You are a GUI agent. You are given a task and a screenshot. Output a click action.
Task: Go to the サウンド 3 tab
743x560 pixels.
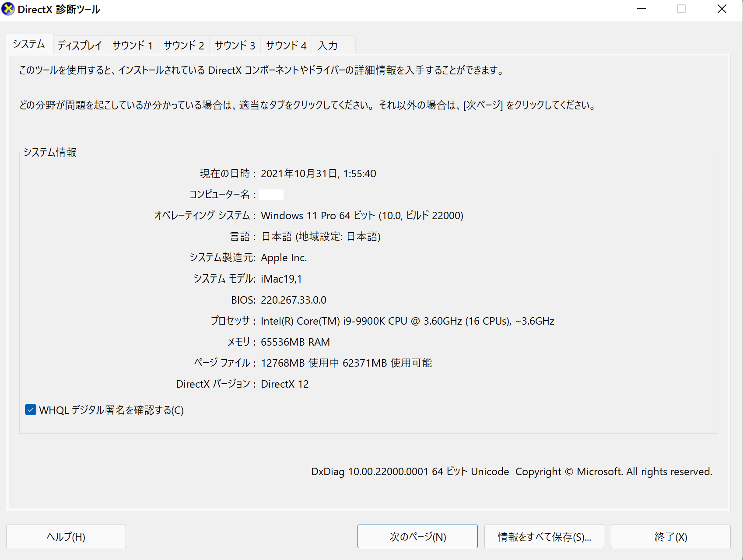235,45
